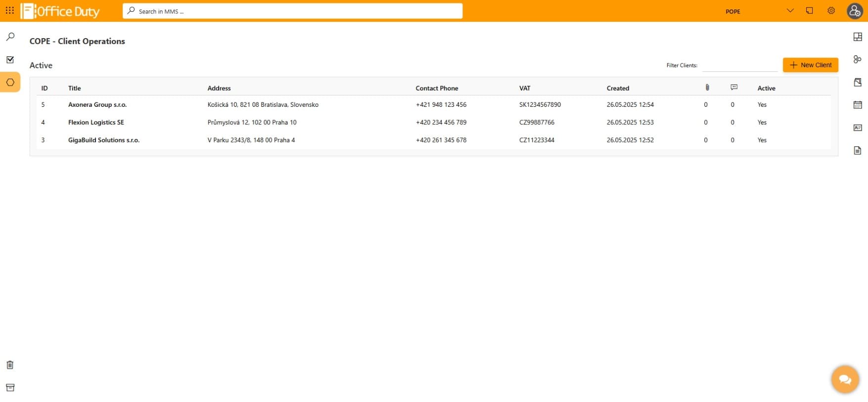
Task: Click the attachments paperclip column icon
Action: pos(707,88)
